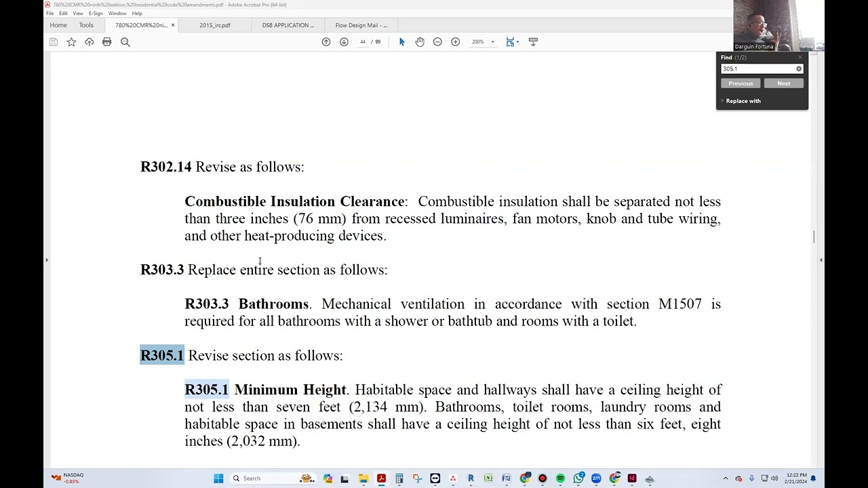Open the Edit menu
This screenshot has height=488, width=868.
63,14
